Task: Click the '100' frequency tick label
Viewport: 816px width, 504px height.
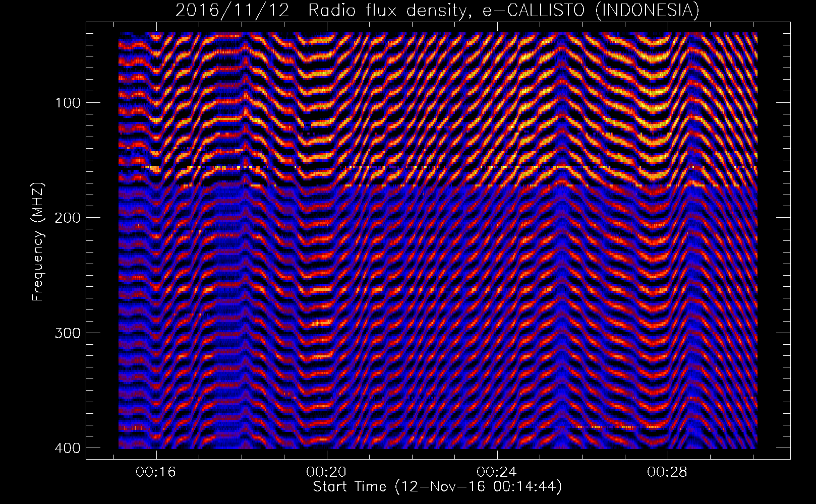Action: pos(67,103)
